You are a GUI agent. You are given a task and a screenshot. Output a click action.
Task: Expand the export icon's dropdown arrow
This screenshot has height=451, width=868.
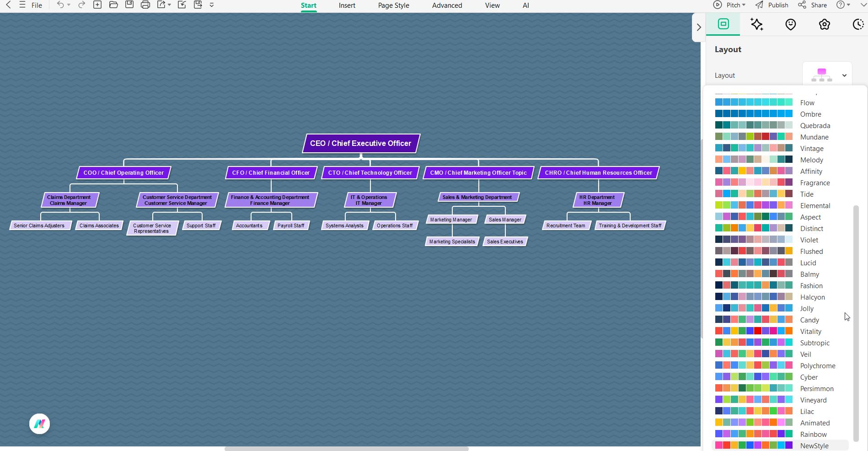point(169,5)
